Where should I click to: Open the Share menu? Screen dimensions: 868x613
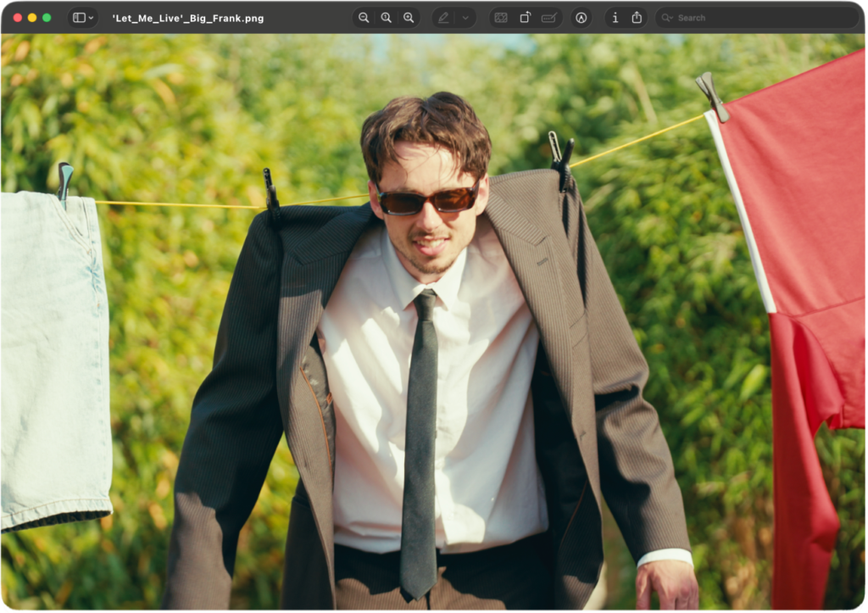coord(637,18)
